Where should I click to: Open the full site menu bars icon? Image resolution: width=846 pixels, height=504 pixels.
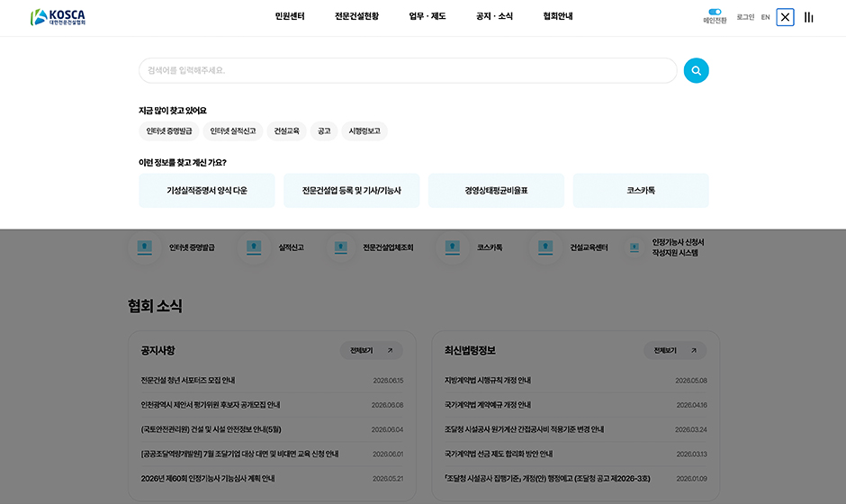(808, 17)
